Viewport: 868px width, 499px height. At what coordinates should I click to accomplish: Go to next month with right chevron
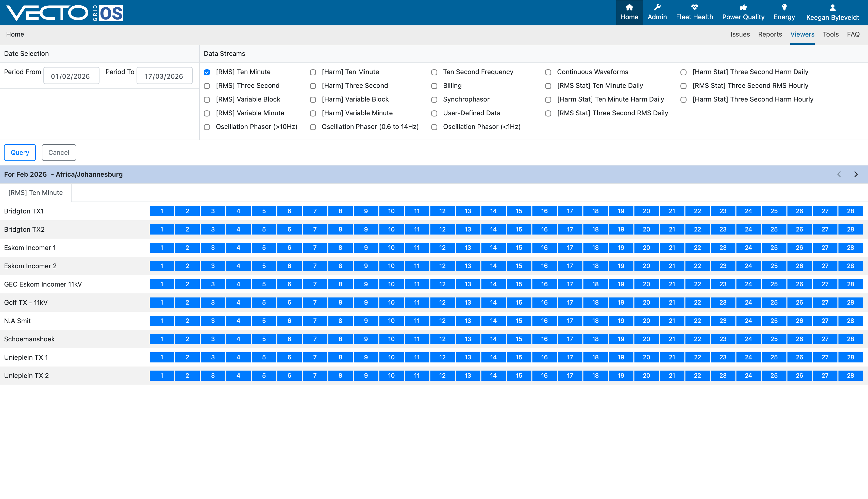pos(856,174)
